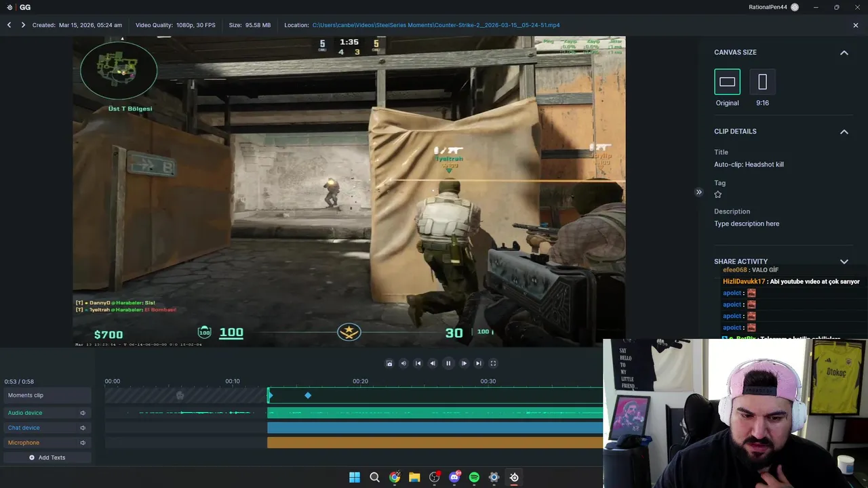This screenshot has height=488, width=868.
Task: Click the blue diamond timeline marker
Action: coord(308,395)
